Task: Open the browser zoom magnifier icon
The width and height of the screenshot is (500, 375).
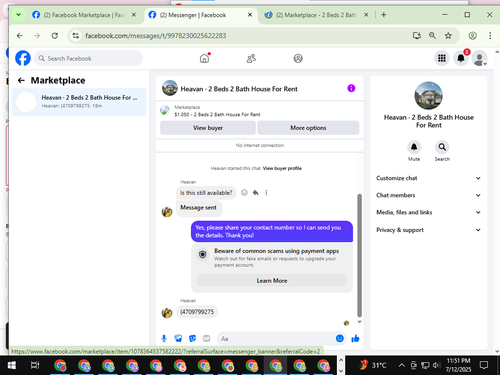Action: pyautogui.click(x=432, y=36)
